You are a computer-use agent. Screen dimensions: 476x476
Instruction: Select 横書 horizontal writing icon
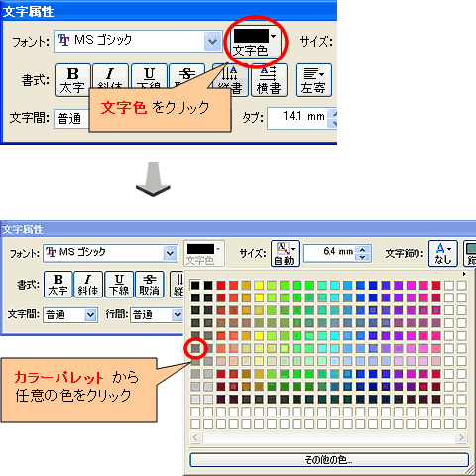tap(269, 80)
